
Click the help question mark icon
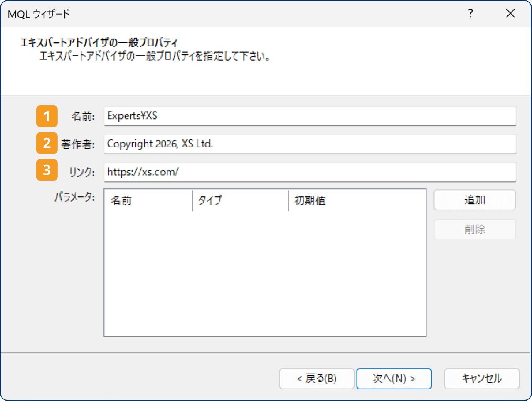tap(470, 14)
